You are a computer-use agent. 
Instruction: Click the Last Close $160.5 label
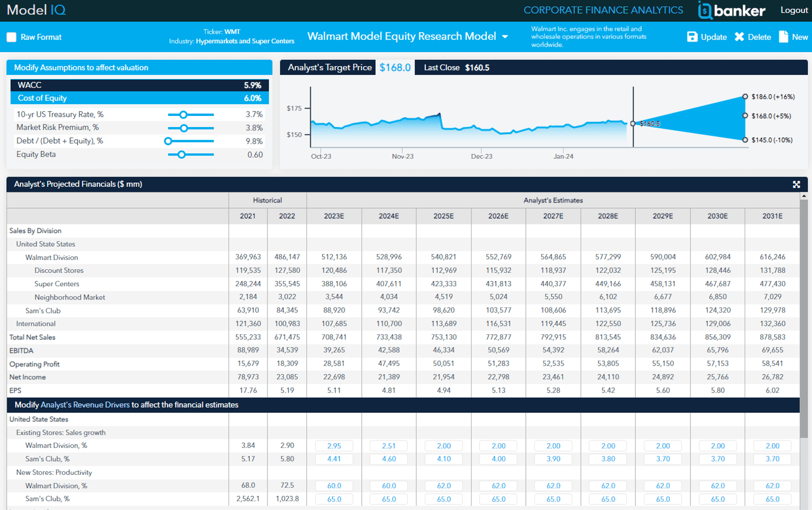point(456,67)
